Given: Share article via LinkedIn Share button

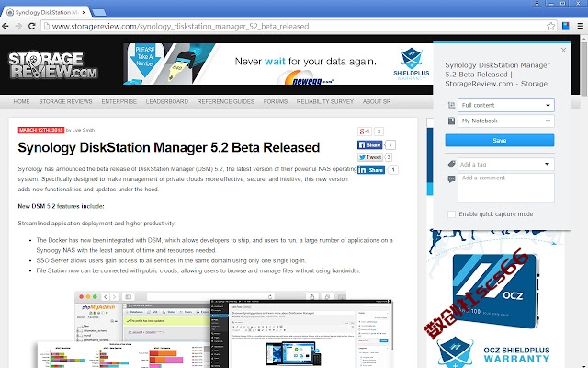Looking at the screenshot, I should tap(371, 169).
